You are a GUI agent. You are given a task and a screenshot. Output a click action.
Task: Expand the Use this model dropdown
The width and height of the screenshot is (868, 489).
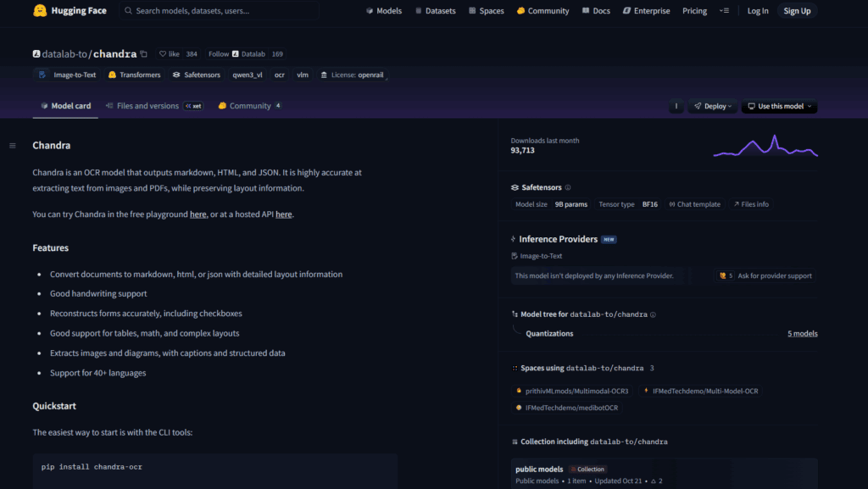coord(779,106)
